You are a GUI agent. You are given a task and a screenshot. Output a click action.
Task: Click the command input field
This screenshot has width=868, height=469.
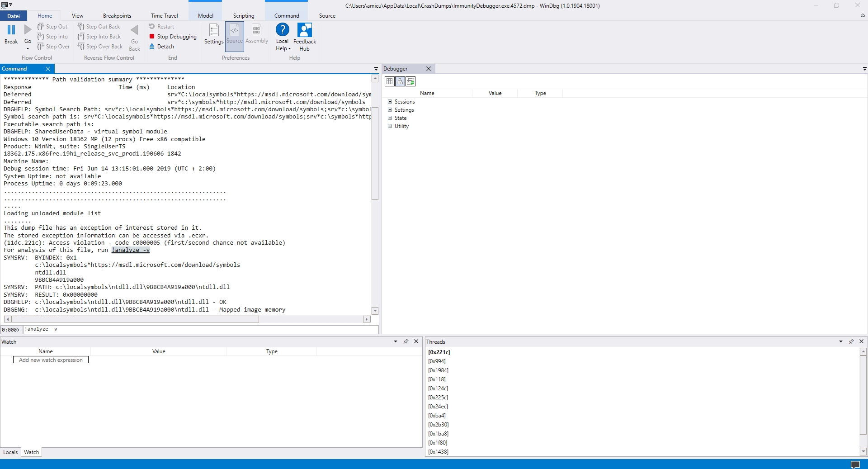click(x=201, y=329)
